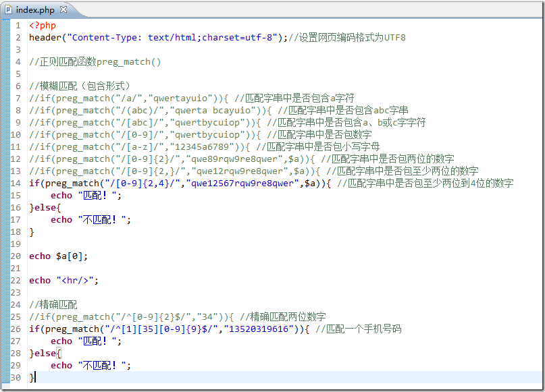Click the header Content-Type line
Viewport: 545px width, 392px height.
coord(217,38)
